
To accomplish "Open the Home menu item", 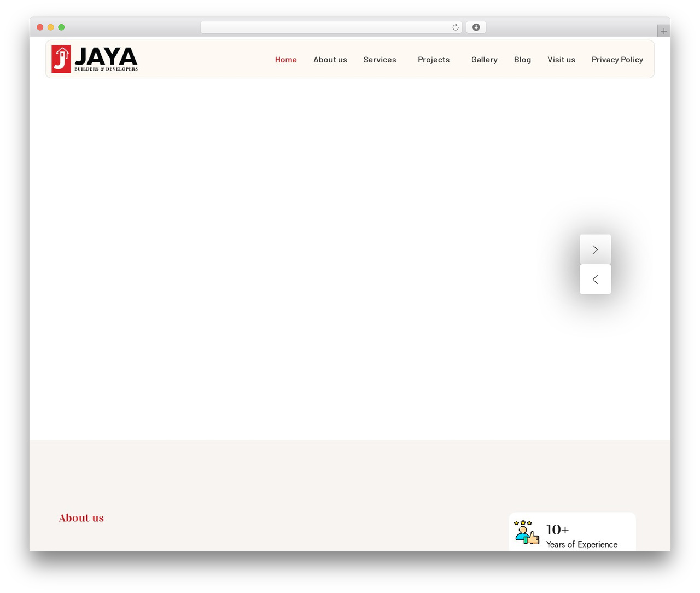I will [x=286, y=60].
